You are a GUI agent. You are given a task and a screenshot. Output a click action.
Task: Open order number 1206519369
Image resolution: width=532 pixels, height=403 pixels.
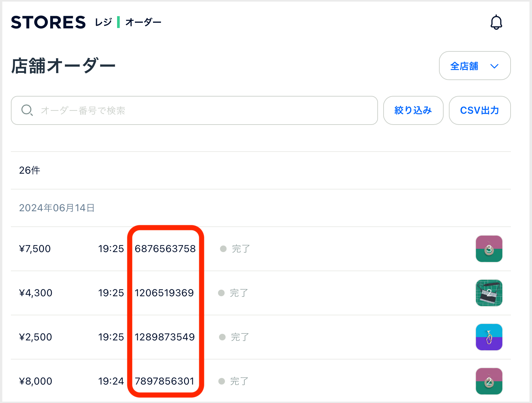[x=164, y=293]
